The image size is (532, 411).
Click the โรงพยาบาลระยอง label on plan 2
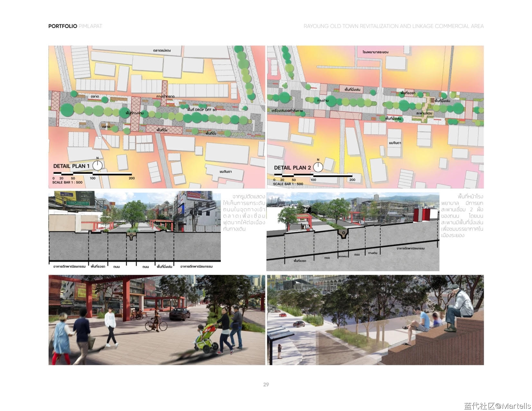tap(375, 52)
